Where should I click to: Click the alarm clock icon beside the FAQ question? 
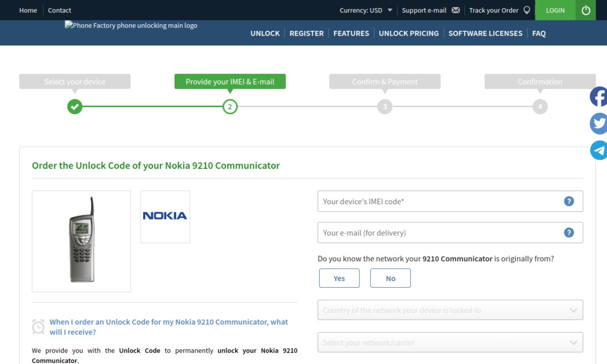[x=38, y=327]
